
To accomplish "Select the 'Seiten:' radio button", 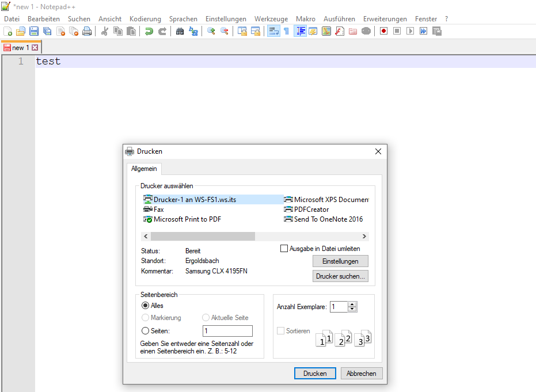I will pyautogui.click(x=145, y=331).
